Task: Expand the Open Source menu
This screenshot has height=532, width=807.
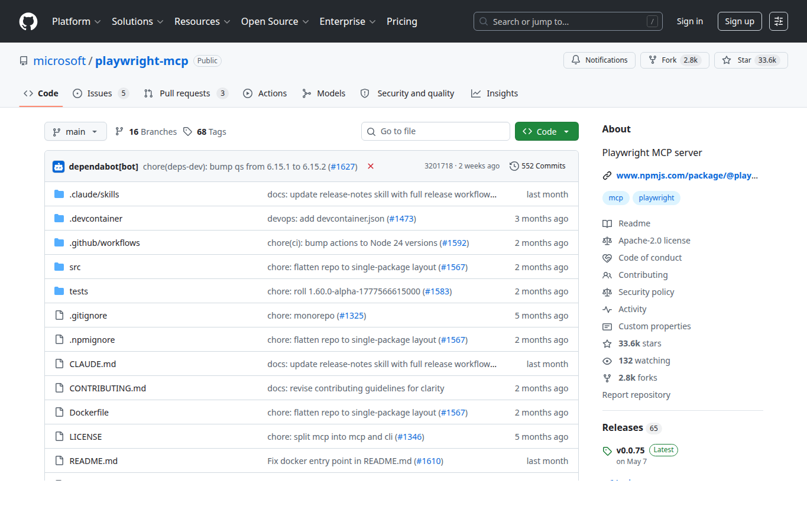Action: pyautogui.click(x=275, y=21)
